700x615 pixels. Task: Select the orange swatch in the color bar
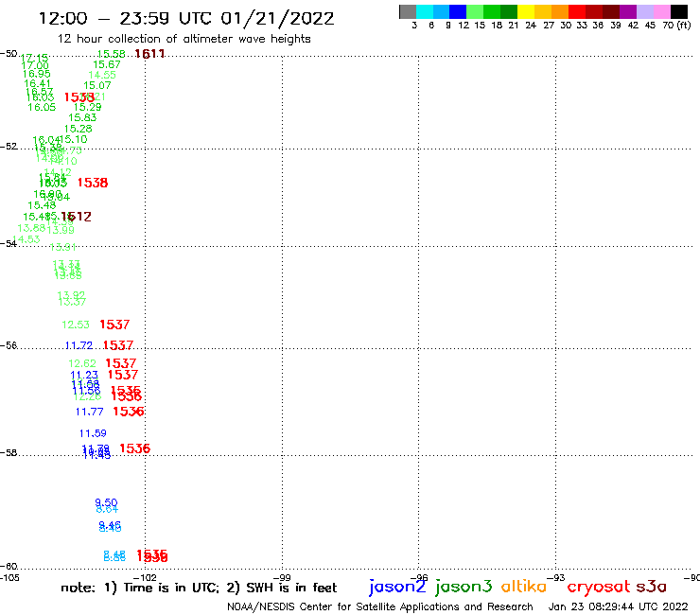(560, 11)
